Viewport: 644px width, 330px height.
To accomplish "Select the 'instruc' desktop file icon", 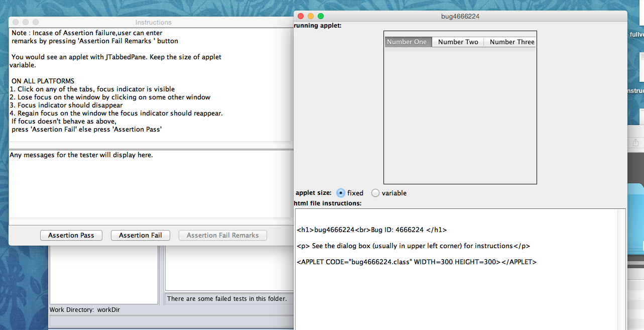I will [636, 75].
